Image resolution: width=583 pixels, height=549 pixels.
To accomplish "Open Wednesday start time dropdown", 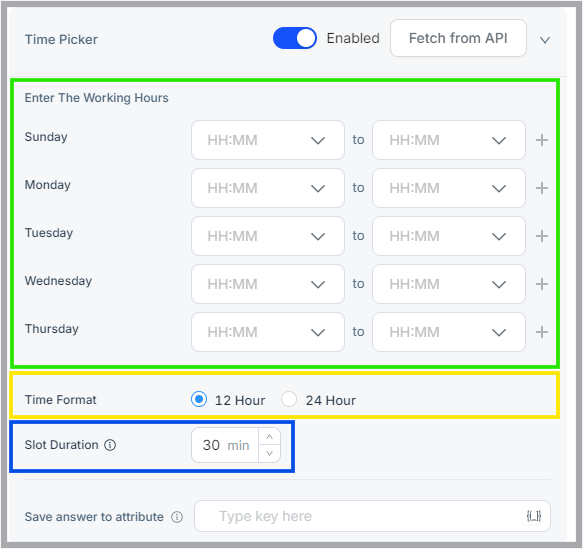I will pyautogui.click(x=268, y=284).
